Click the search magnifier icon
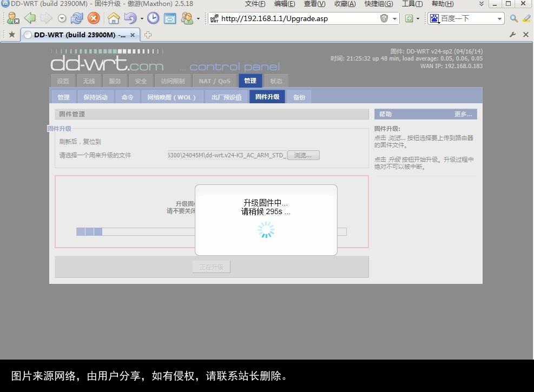 pos(513,18)
